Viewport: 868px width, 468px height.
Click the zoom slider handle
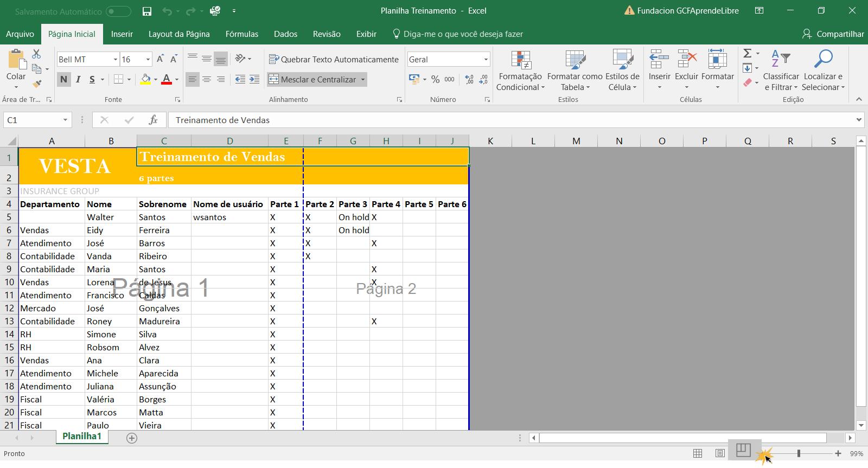(x=799, y=453)
